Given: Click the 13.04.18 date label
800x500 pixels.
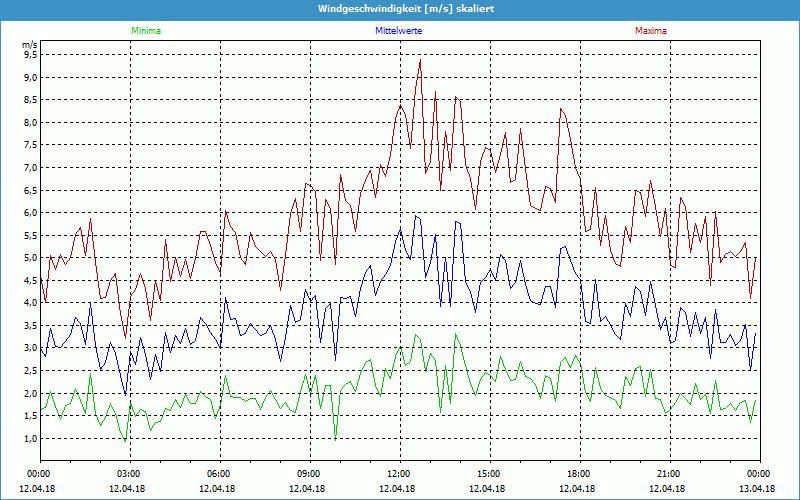Looking at the screenshot, I should [x=757, y=488].
